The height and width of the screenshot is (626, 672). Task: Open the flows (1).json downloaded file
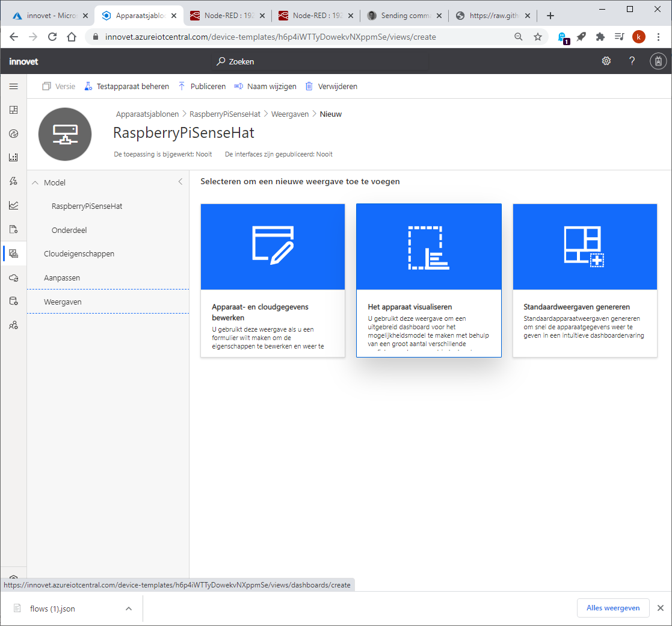point(52,609)
